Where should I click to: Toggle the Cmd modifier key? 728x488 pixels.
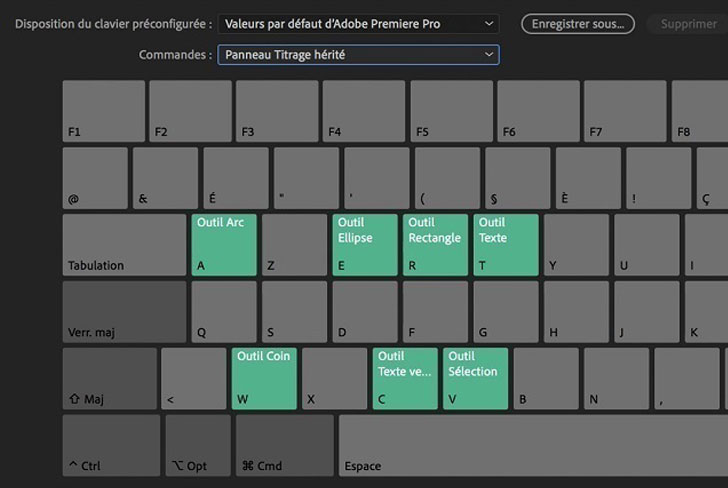[x=284, y=445]
